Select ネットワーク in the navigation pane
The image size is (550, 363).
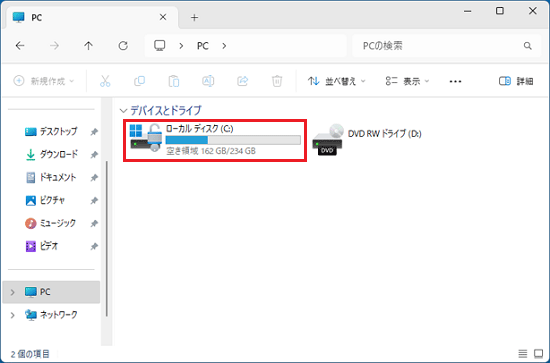point(51,315)
